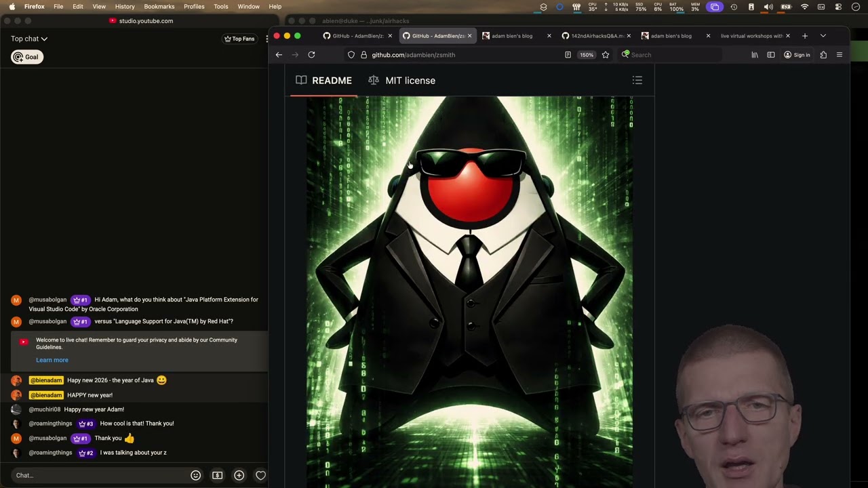868x488 pixels.
Task: Reset the 150% zoom level badge
Action: (587, 55)
